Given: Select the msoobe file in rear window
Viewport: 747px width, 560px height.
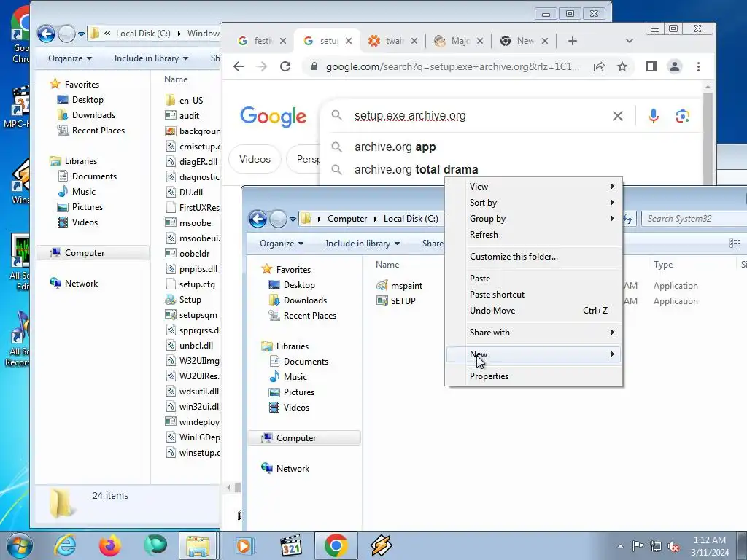Looking at the screenshot, I should coord(188,223).
